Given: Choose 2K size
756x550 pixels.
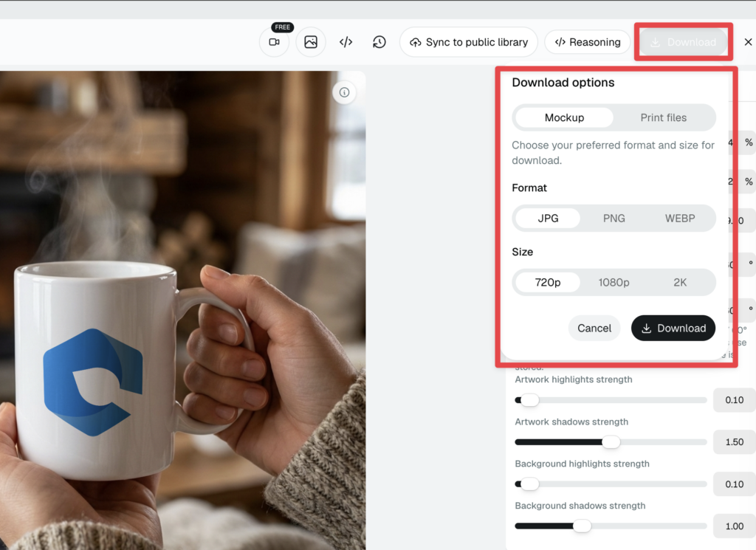Looking at the screenshot, I should pos(680,283).
